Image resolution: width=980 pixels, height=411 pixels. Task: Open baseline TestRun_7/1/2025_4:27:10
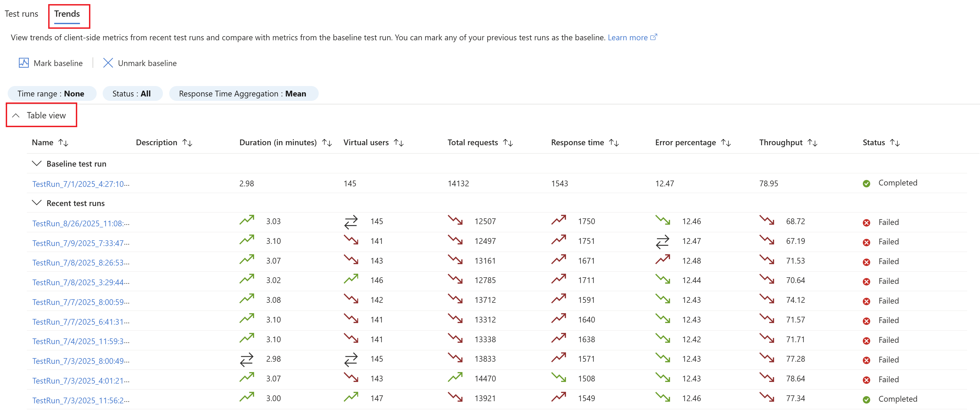click(81, 184)
